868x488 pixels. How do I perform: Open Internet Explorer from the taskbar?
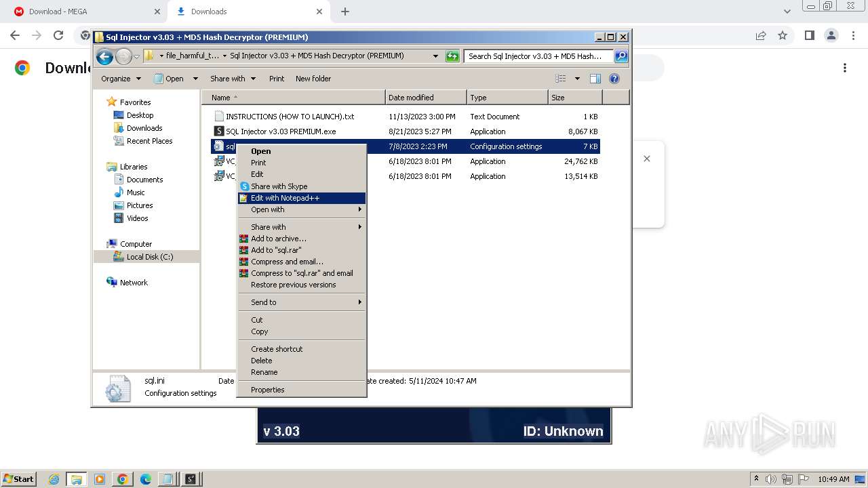(x=54, y=479)
